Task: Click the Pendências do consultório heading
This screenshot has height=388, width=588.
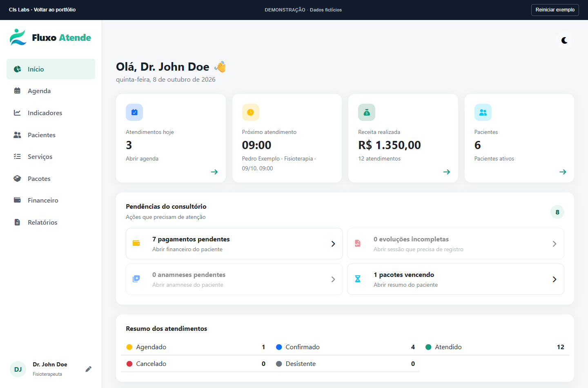Action: (x=166, y=206)
